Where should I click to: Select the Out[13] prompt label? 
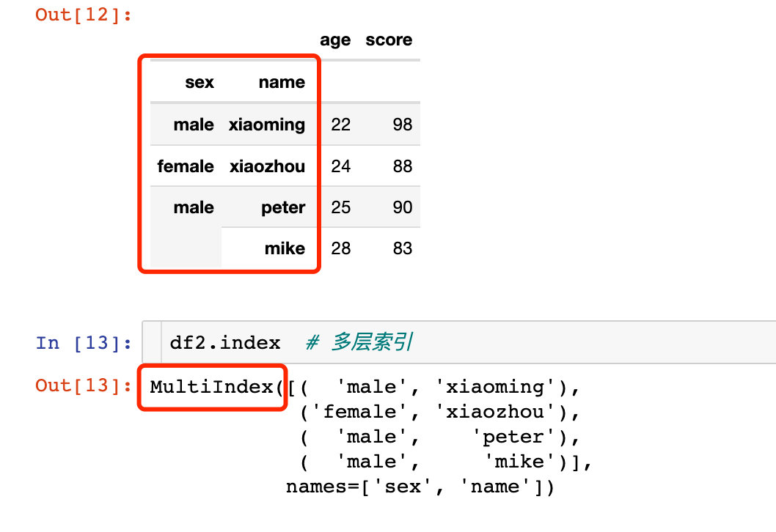(x=83, y=385)
